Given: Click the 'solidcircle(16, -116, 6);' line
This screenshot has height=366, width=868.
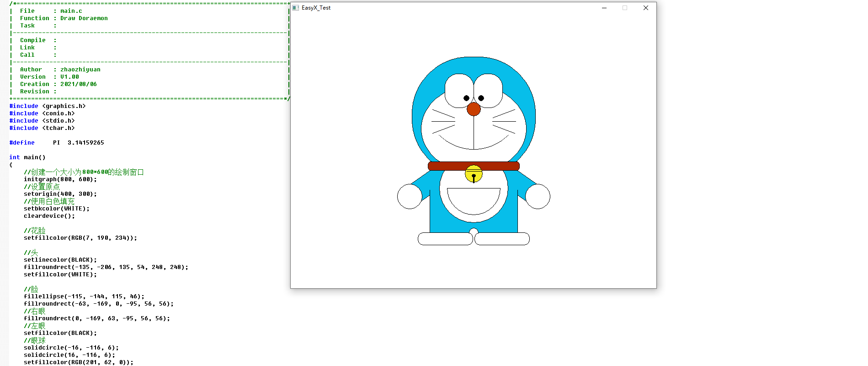Looking at the screenshot, I should point(69,355).
